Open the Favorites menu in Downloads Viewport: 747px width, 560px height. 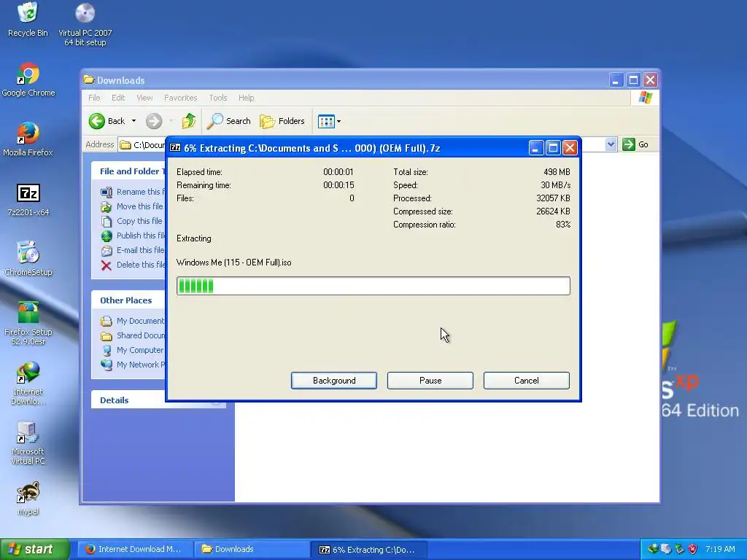[181, 98]
